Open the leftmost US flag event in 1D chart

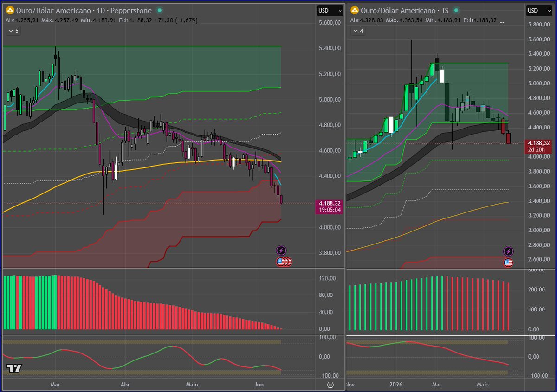(x=281, y=262)
